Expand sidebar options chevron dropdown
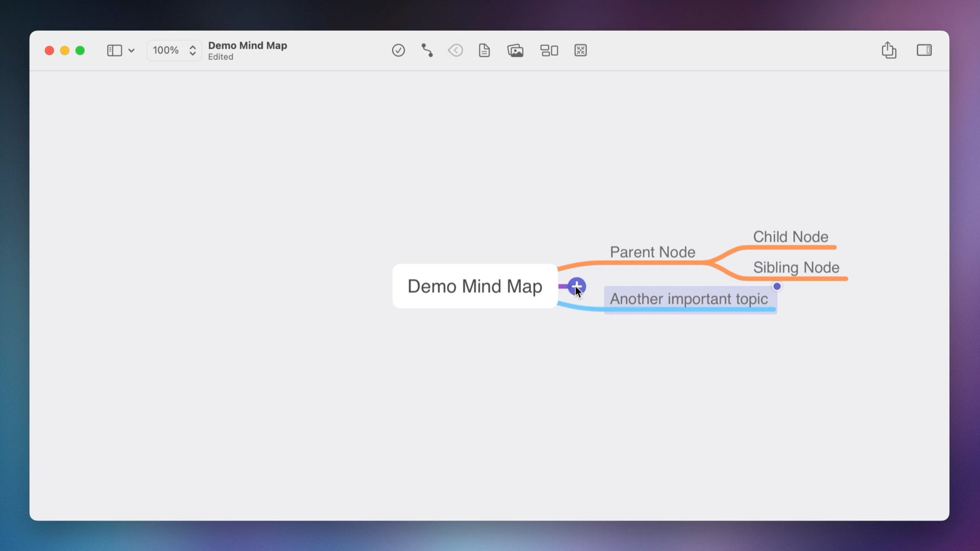The height and width of the screenshot is (551, 980). 131,50
